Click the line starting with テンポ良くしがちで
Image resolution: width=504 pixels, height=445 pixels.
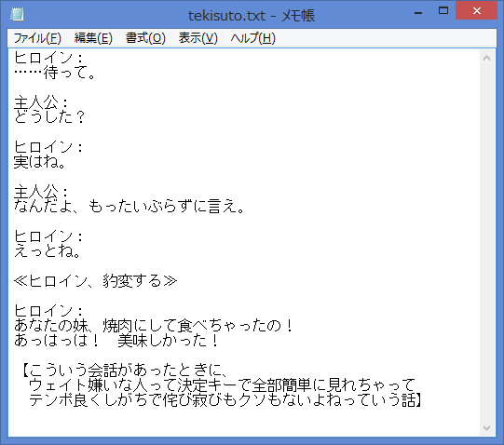tap(225, 400)
